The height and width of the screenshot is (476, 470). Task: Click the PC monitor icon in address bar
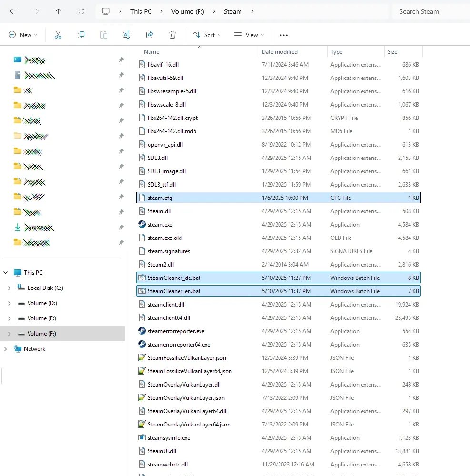(x=105, y=11)
